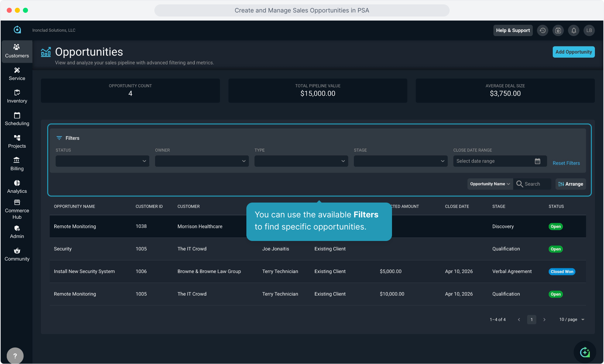Click the timer icon beside the bell

pyautogui.click(x=558, y=30)
